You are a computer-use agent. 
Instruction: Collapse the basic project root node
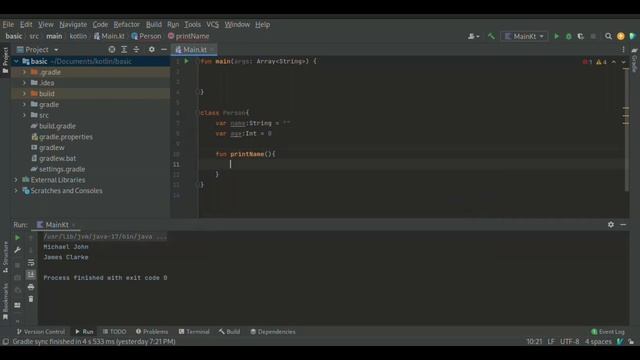pyautogui.click(x=16, y=61)
